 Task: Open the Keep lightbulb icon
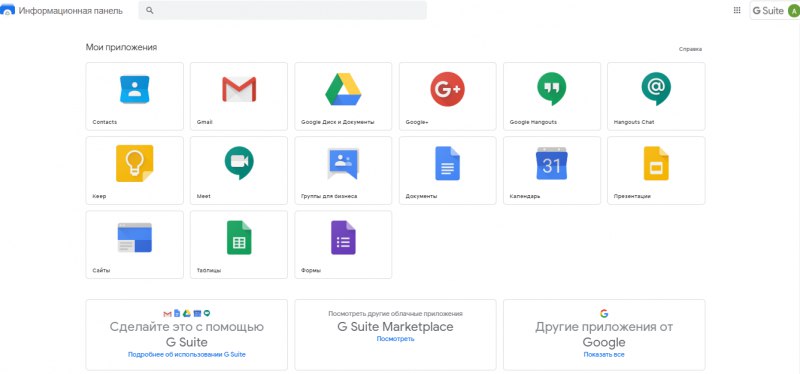coord(134,163)
